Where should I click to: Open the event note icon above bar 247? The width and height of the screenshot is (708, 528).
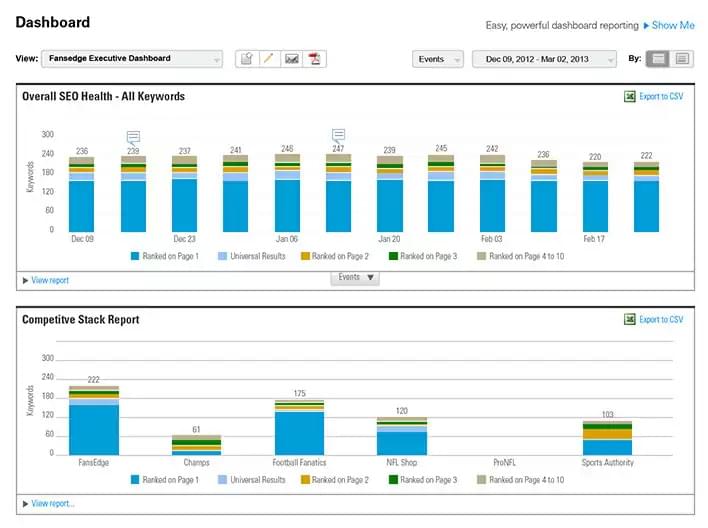338,135
